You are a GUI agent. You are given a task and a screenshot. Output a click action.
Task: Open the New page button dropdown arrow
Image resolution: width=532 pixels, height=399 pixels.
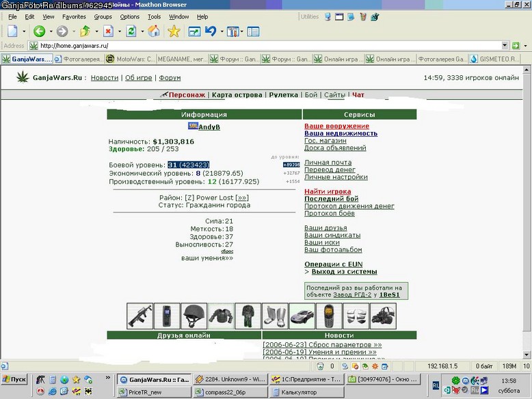[24, 31]
